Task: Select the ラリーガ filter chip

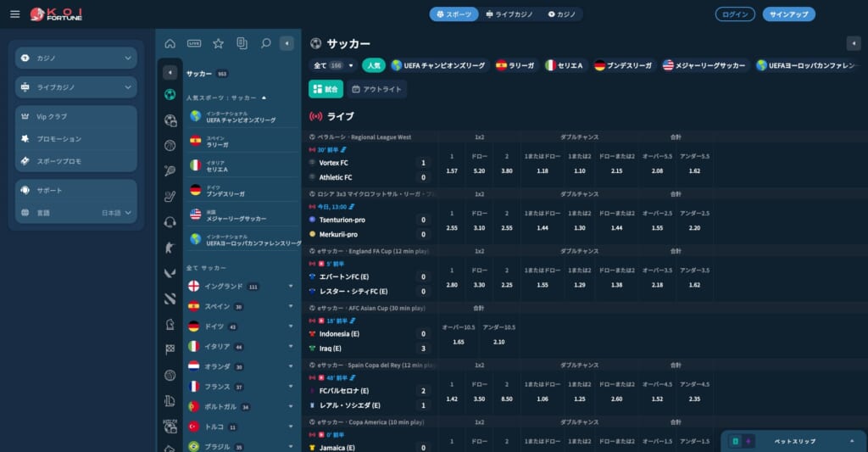Action: pos(515,65)
